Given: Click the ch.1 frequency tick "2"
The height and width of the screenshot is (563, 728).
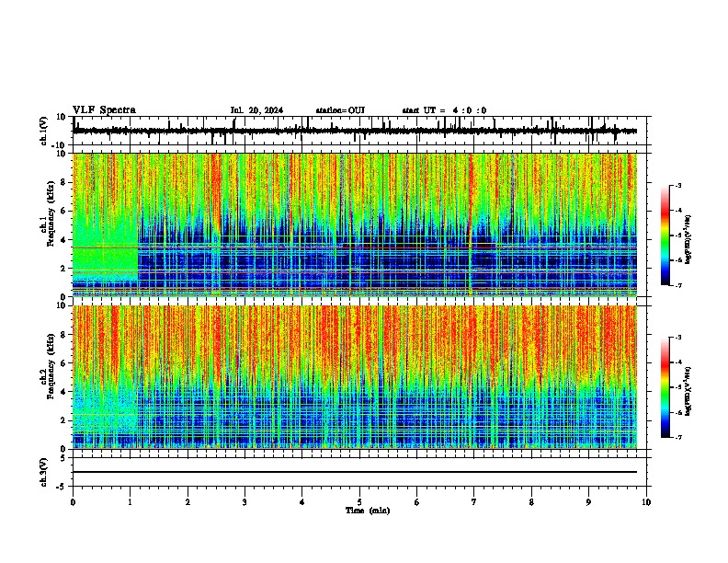Looking at the screenshot, I should pos(63,269).
